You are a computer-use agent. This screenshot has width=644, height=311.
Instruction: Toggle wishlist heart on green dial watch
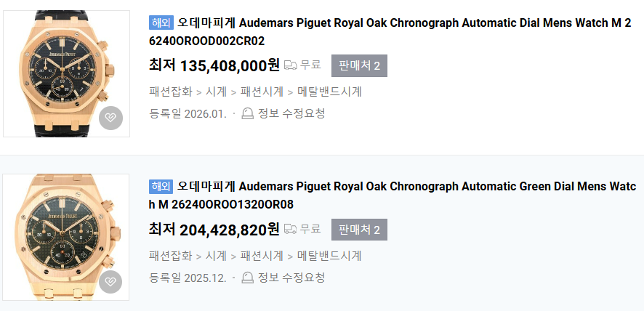click(110, 282)
